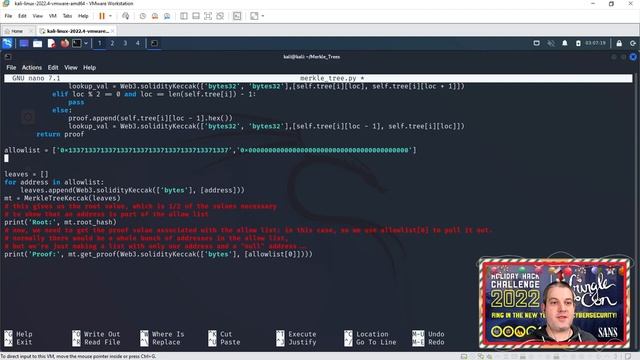The width and height of the screenshot is (640, 360).
Task: Open notifications bell in Kali panel
Action: pos(564,43)
